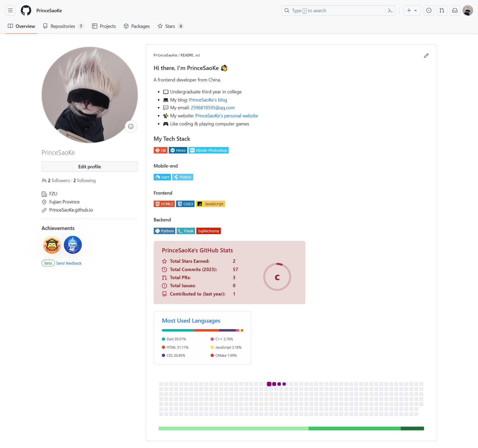The image size is (478, 448).
Task: Open PrinceSaoKe's blog link
Action: point(208,100)
